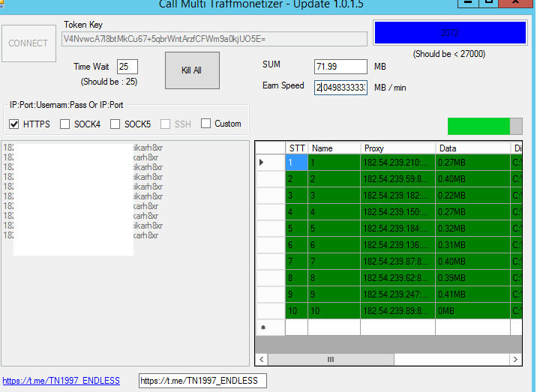Click the Data column header
The image size is (546, 392).
(472, 148)
